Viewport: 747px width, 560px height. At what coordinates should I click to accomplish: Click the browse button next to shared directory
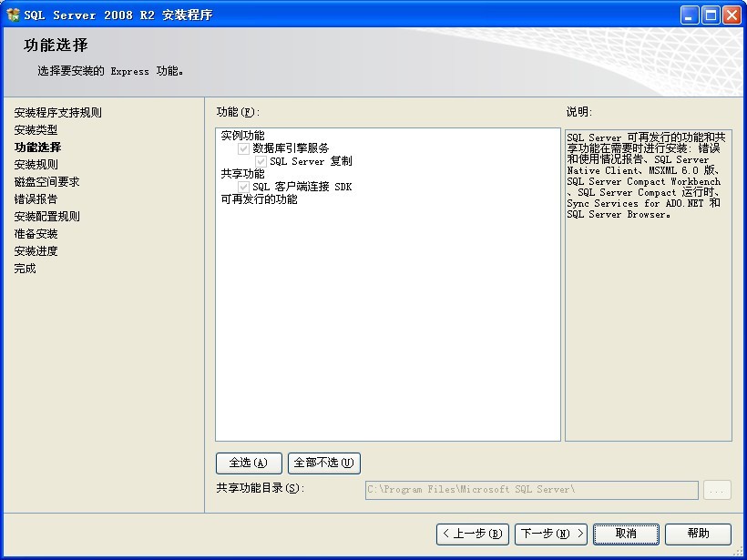pos(717,490)
